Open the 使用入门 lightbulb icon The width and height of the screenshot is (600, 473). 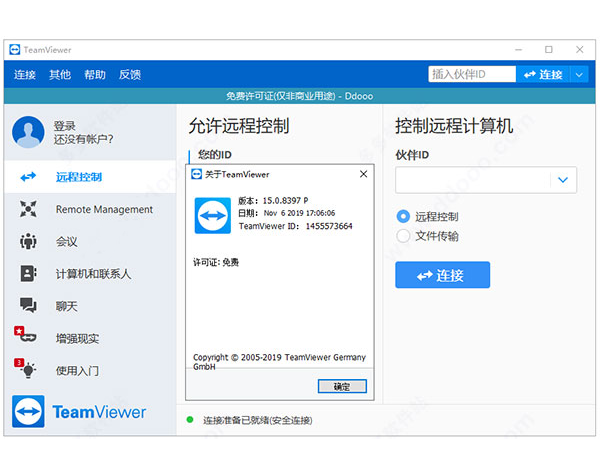(x=26, y=368)
